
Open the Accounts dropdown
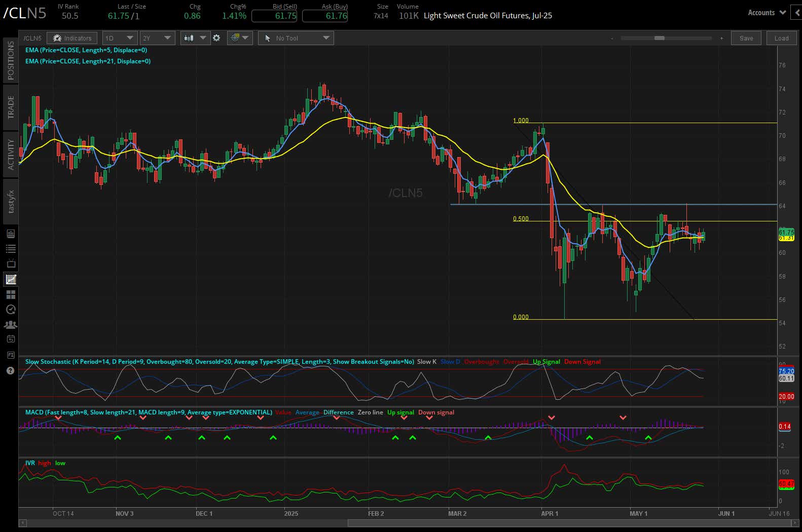[767, 13]
